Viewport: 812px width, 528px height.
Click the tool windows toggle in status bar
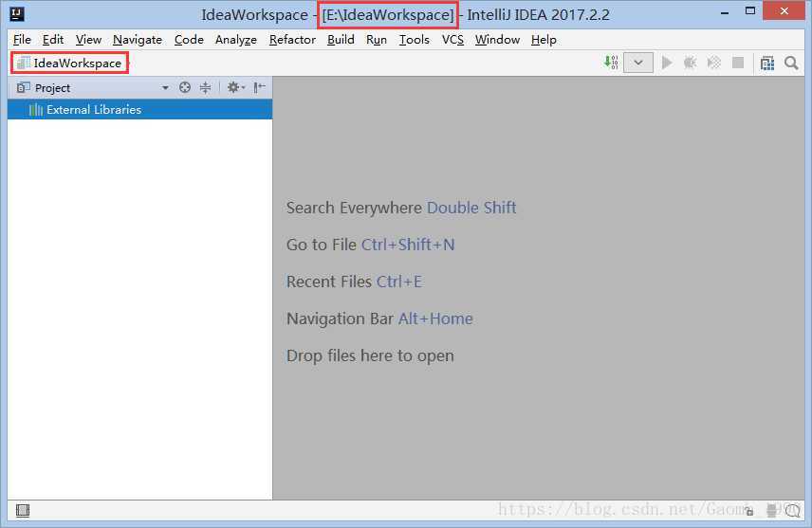coord(23,510)
